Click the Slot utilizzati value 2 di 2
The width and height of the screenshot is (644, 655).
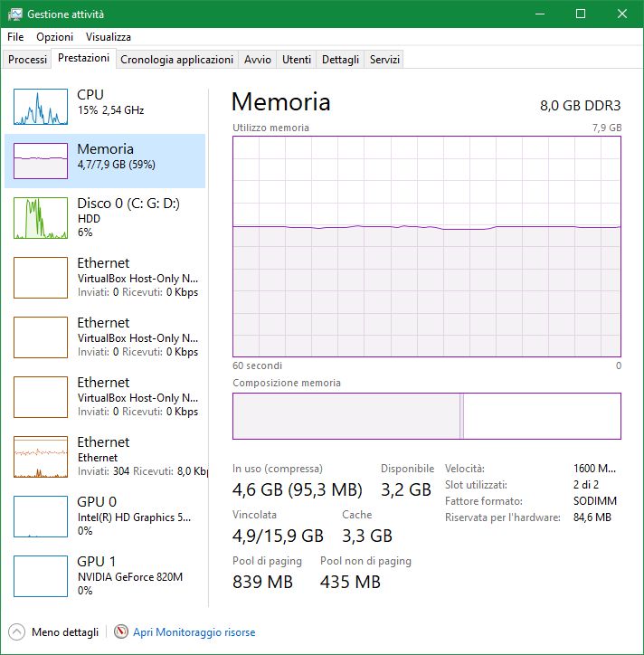pos(586,485)
